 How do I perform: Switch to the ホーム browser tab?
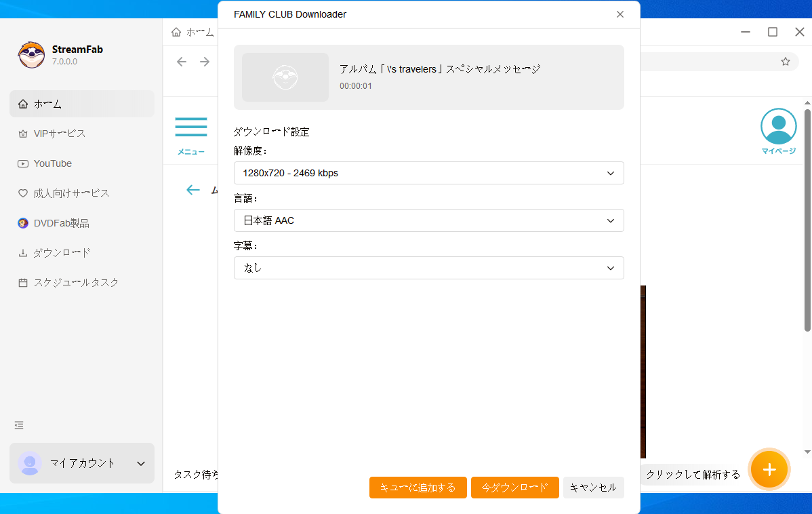(x=197, y=31)
